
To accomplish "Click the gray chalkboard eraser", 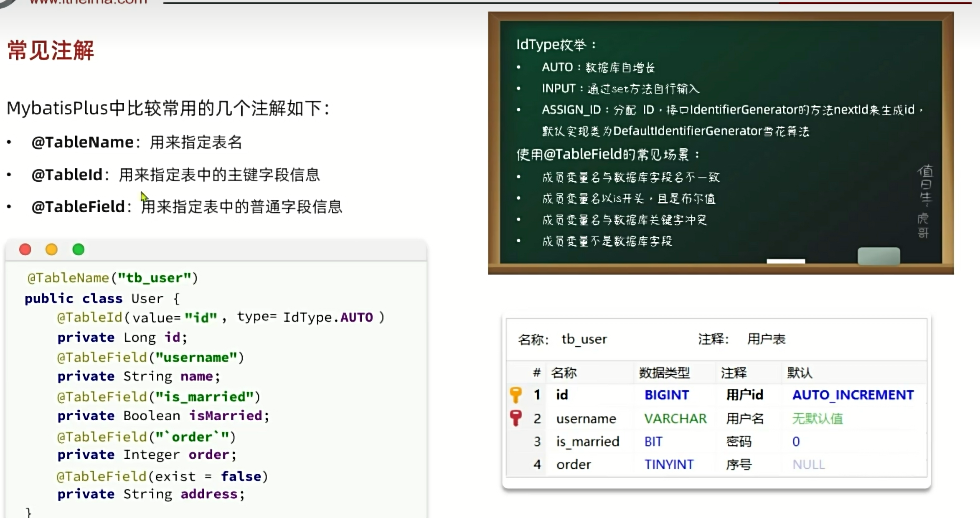I will pyautogui.click(x=878, y=256).
